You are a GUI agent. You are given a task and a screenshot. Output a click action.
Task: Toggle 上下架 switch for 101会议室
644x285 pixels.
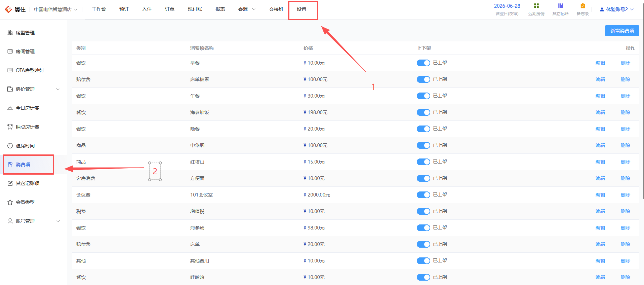click(423, 195)
